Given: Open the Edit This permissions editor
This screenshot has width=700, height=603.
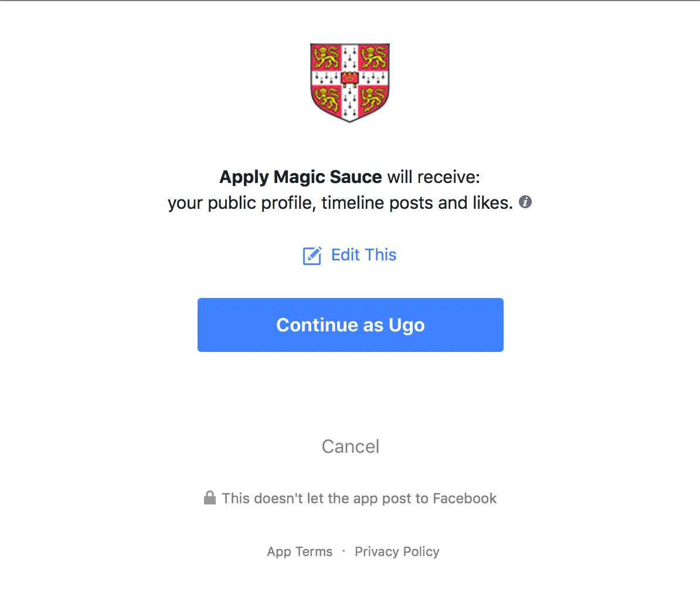Looking at the screenshot, I should click(363, 255).
